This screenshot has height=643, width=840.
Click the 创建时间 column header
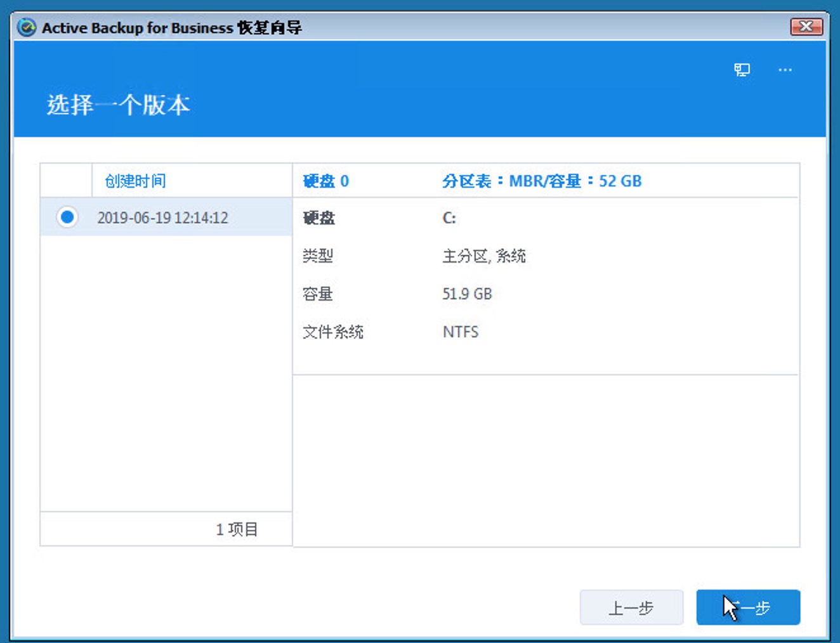pos(135,181)
